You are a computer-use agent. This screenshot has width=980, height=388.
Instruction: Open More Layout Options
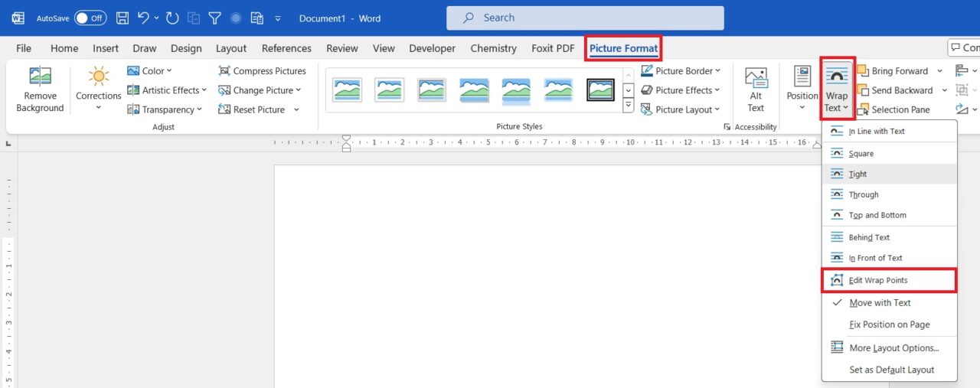tap(893, 348)
